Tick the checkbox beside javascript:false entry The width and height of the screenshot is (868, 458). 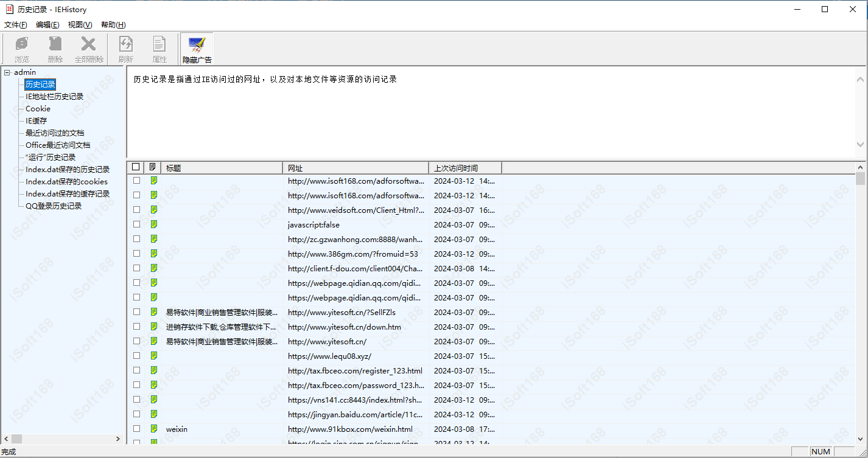(x=136, y=224)
